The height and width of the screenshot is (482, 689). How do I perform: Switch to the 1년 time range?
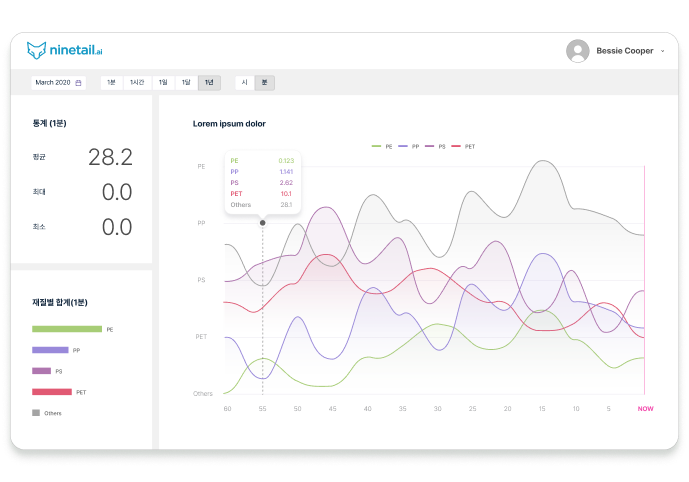coord(209,83)
